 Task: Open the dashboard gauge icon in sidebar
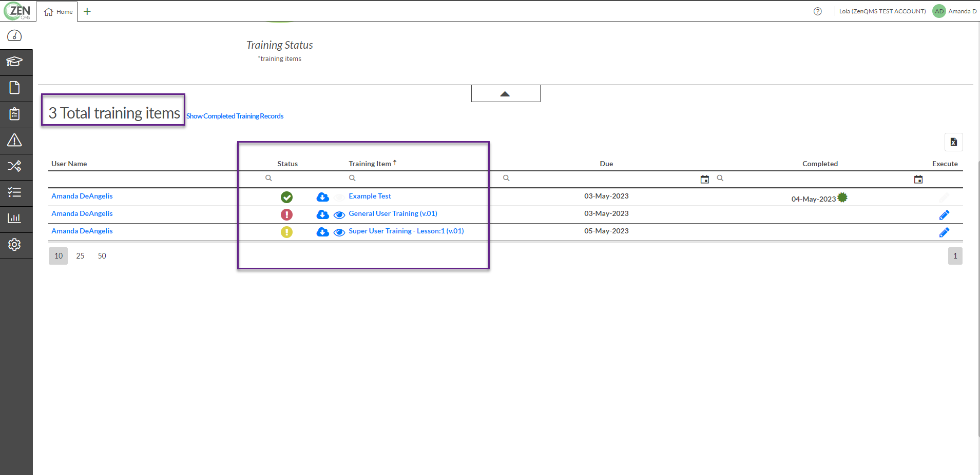click(x=14, y=36)
